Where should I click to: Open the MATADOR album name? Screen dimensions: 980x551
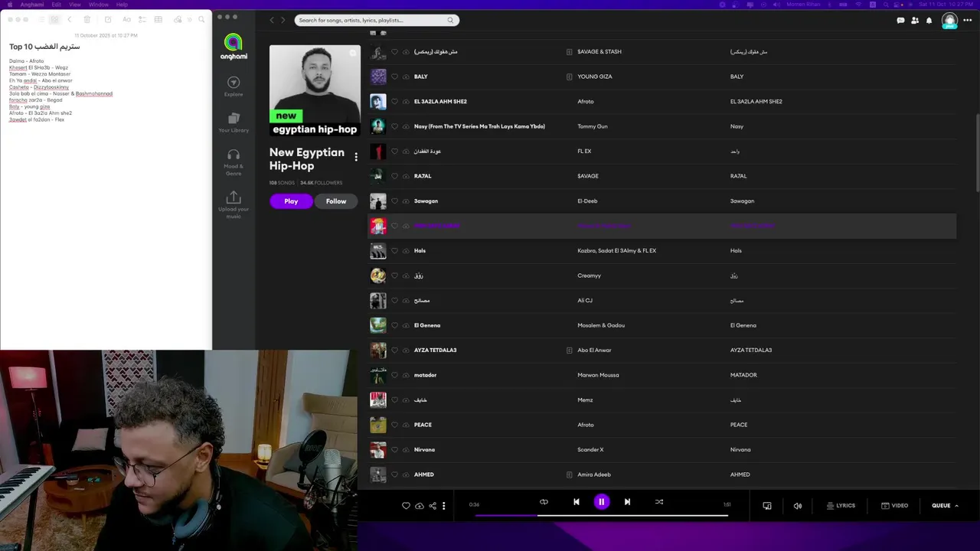point(743,375)
